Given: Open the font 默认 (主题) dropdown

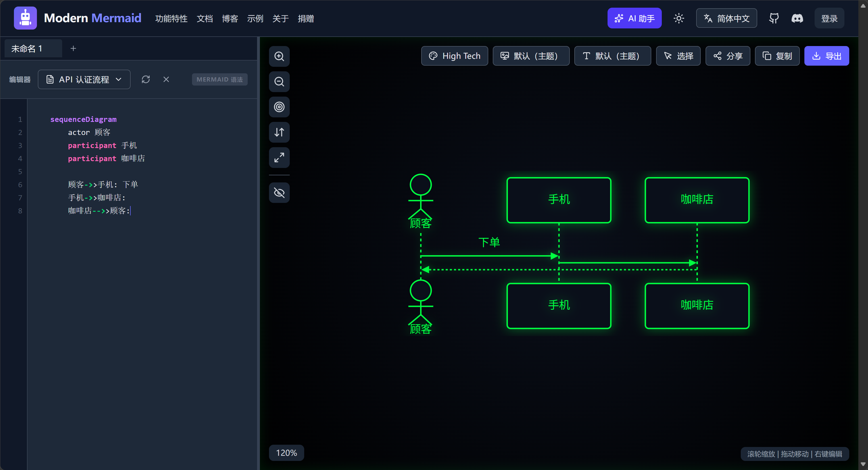Looking at the screenshot, I should (612, 56).
